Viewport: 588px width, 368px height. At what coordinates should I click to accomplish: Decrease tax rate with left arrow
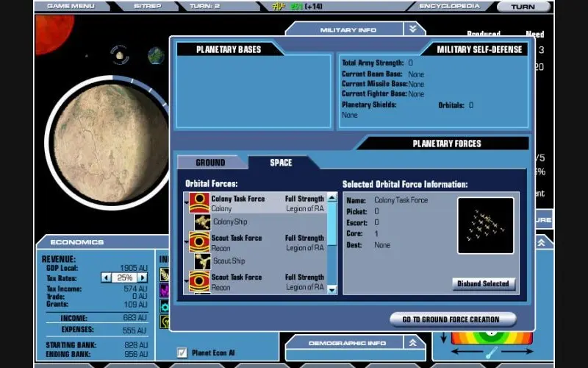point(106,277)
